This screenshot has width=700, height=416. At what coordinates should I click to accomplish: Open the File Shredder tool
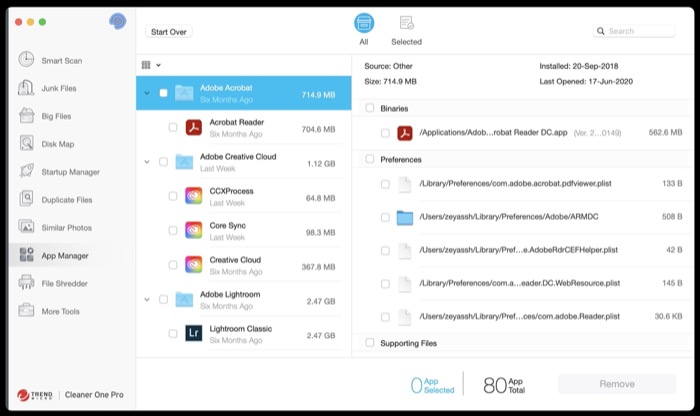click(x=64, y=284)
